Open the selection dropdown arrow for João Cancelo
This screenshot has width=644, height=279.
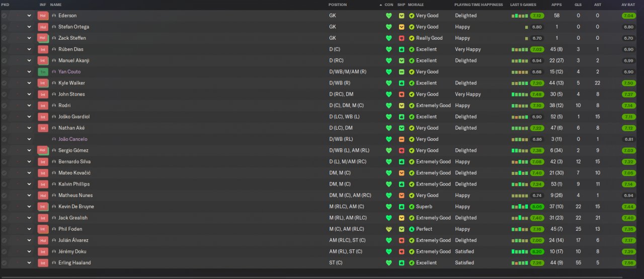point(29,139)
